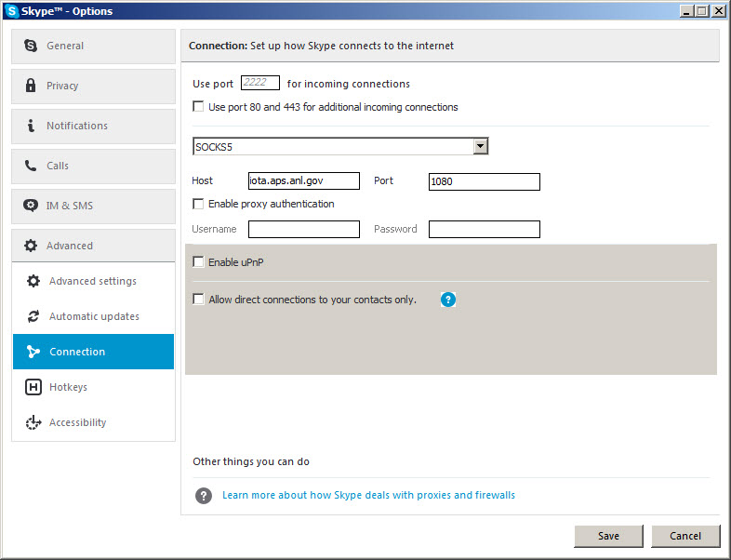This screenshot has height=560, width=731.
Task: Save the connection settings
Action: pos(608,536)
